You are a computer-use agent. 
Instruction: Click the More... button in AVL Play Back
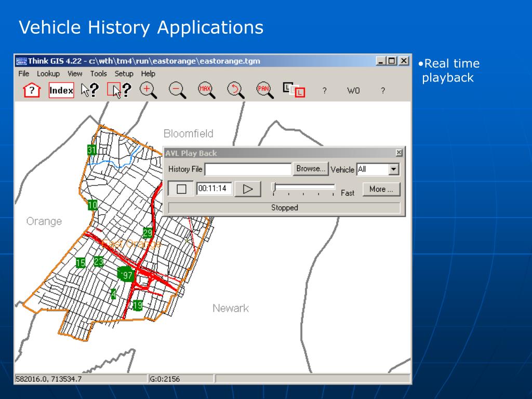(381, 189)
